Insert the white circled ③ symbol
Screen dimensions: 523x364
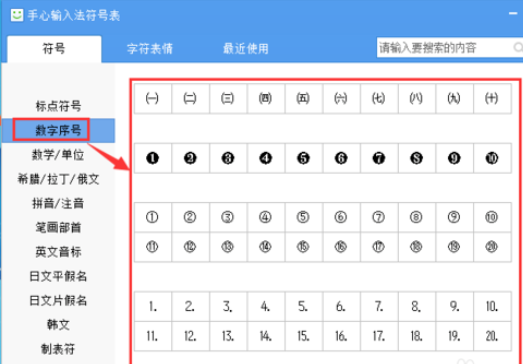coord(228,217)
